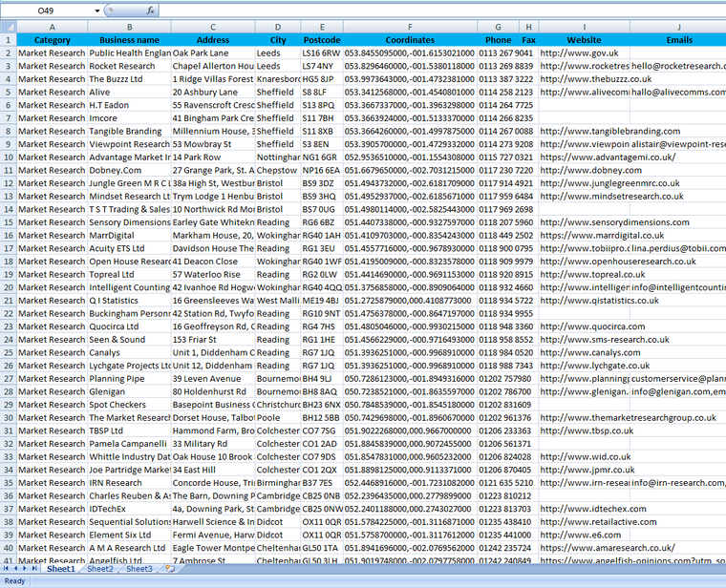Select the Element Six Ltd cell

click(x=129, y=535)
